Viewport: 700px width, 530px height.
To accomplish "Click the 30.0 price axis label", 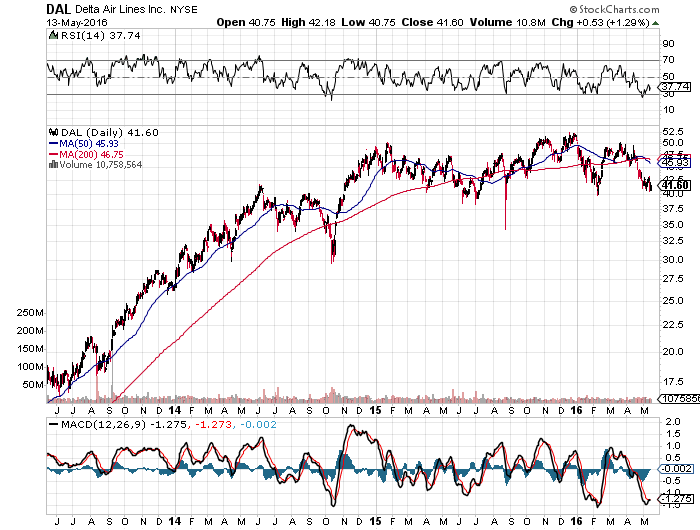I will click(x=673, y=259).
